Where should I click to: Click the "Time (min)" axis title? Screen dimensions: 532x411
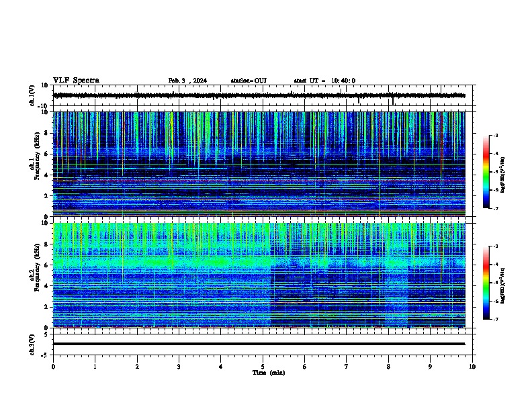point(269,373)
